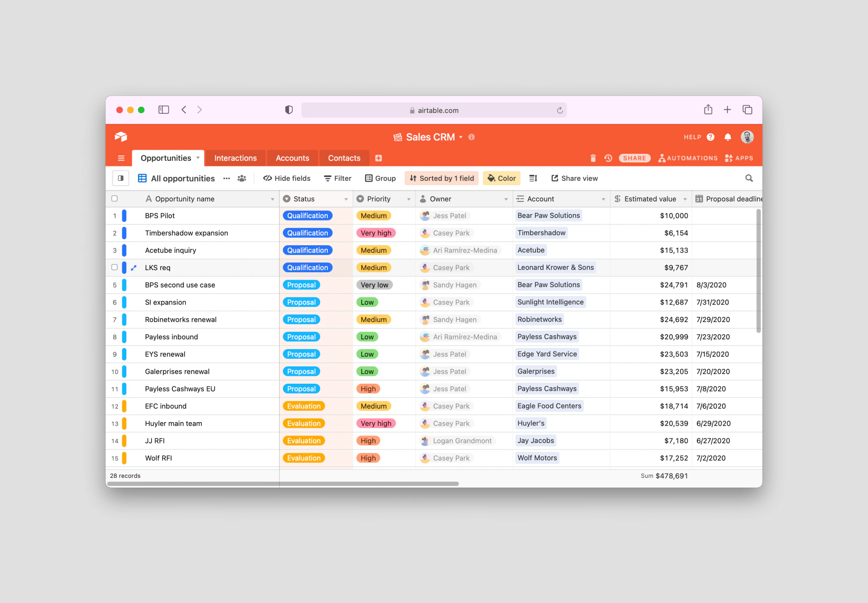Screen dimensions: 868x603
Task: Check the LKS req row checkbox
Action: tap(114, 267)
